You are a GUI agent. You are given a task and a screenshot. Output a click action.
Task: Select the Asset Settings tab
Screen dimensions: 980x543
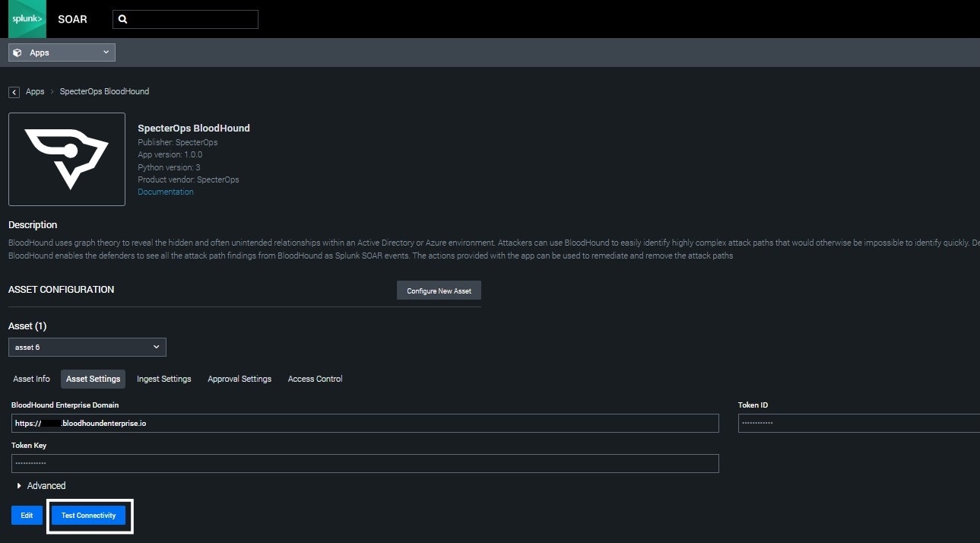[x=93, y=378]
